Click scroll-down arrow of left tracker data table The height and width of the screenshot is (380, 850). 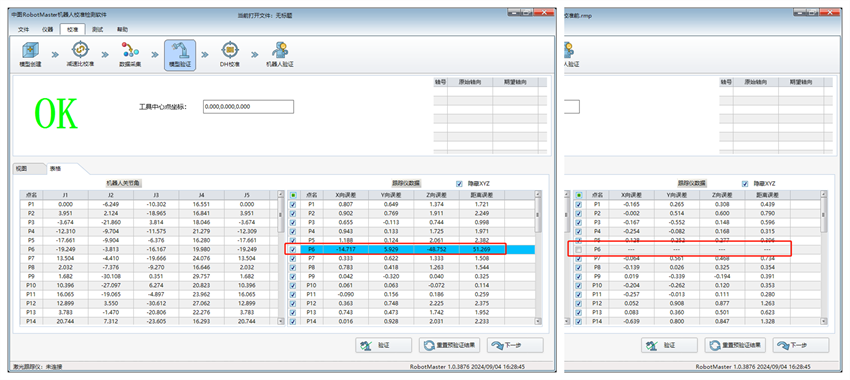pos(538,321)
